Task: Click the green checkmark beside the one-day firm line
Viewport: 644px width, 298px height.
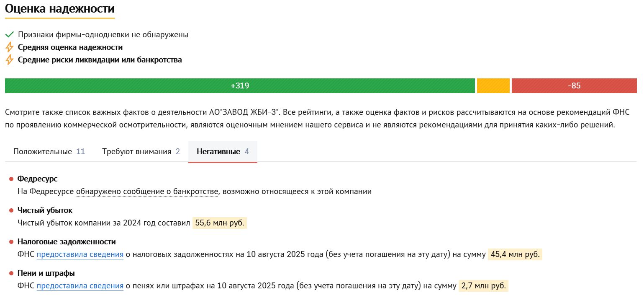Action: point(9,34)
